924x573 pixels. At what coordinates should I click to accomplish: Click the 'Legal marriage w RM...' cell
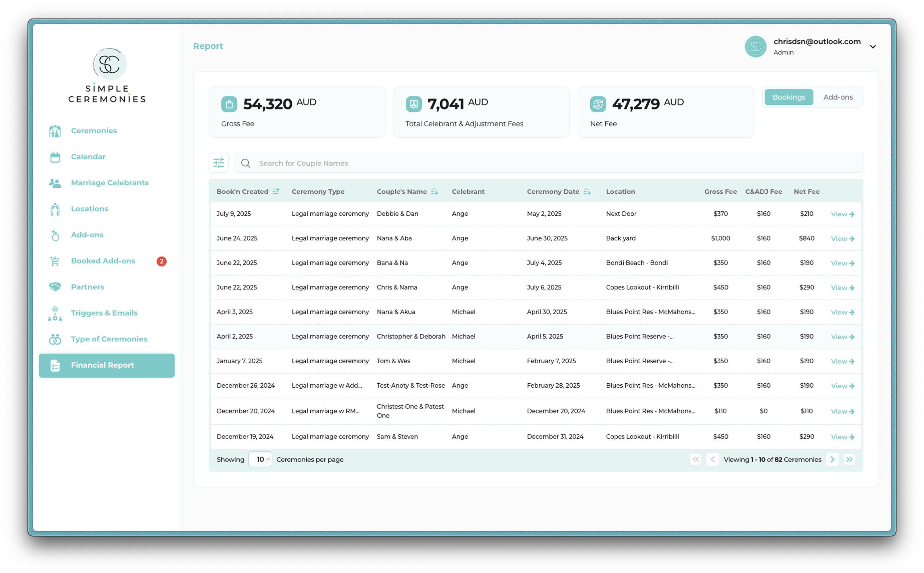[x=326, y=411]
